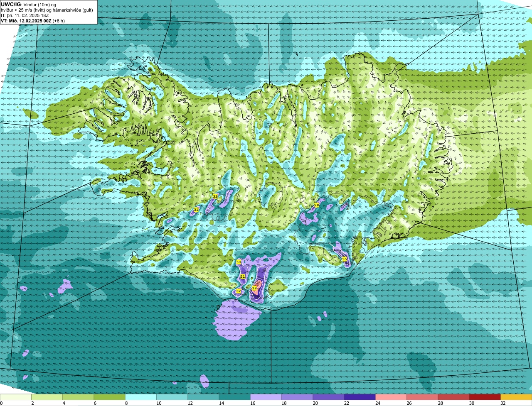532x406 pixels.
Task: Click the 18–20 m/s purple legend swatch
Action: 297,397
